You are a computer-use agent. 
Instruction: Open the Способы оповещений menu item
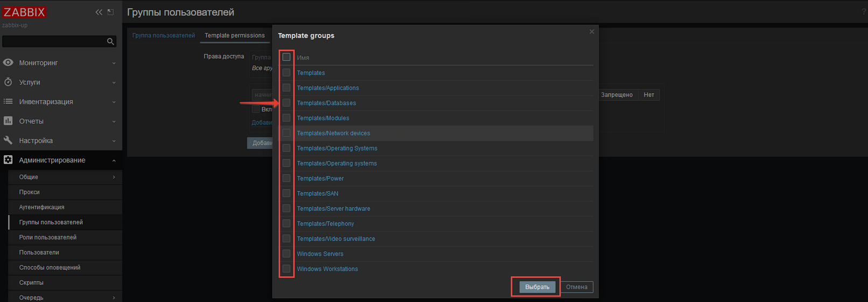pyautogui.click(x=65, y=267)
